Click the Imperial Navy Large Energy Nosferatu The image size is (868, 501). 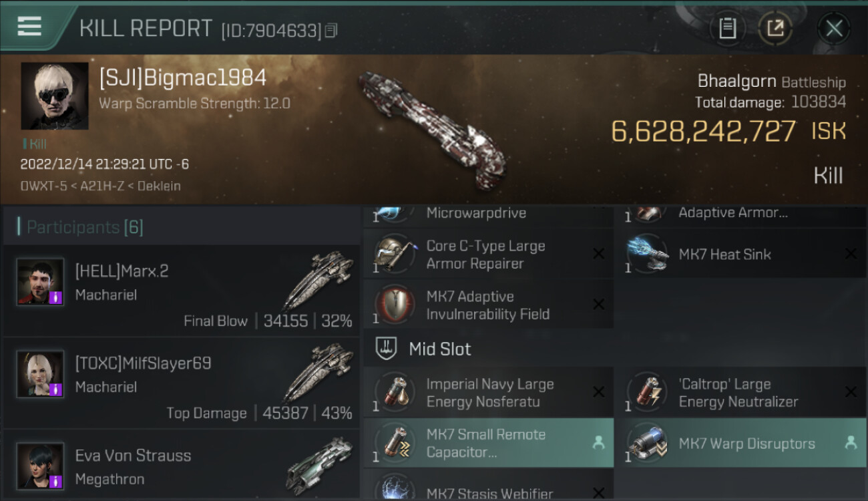489,393
